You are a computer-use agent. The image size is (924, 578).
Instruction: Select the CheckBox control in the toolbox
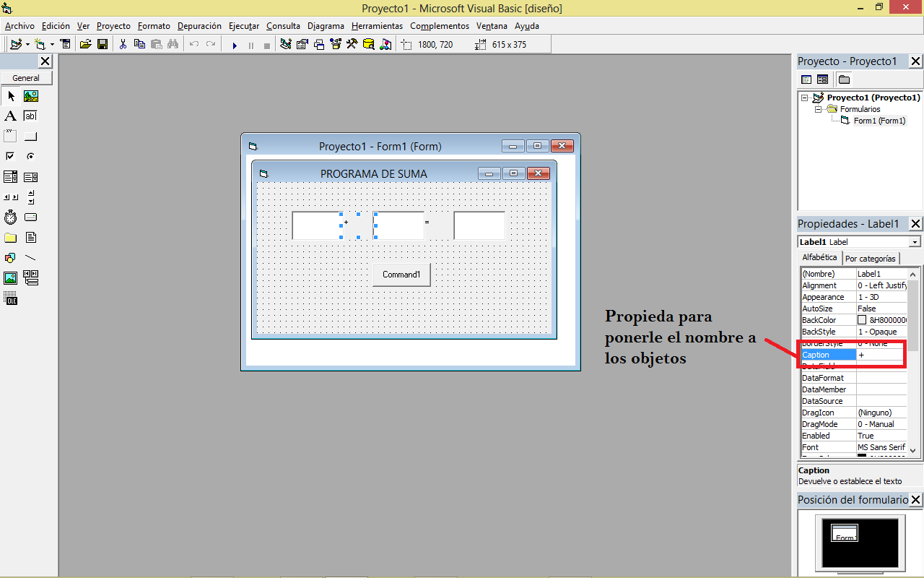tap(10, 155)
